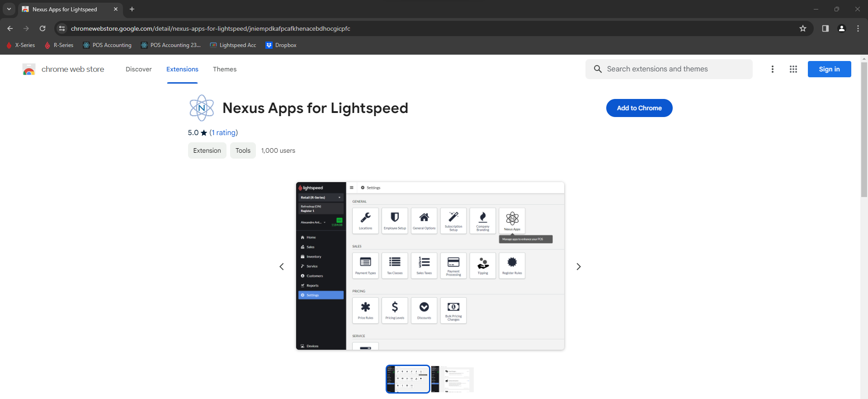The image size is (868, 399).
Task: Open the X-Series bookmark
Action: (x=21, y=45)
